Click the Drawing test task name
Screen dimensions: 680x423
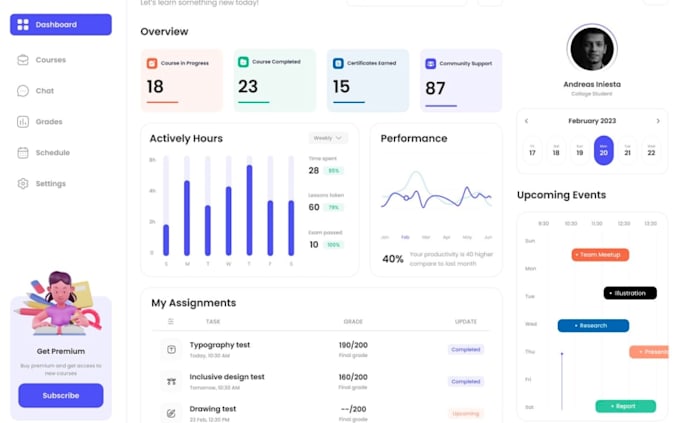pos(213,409)
